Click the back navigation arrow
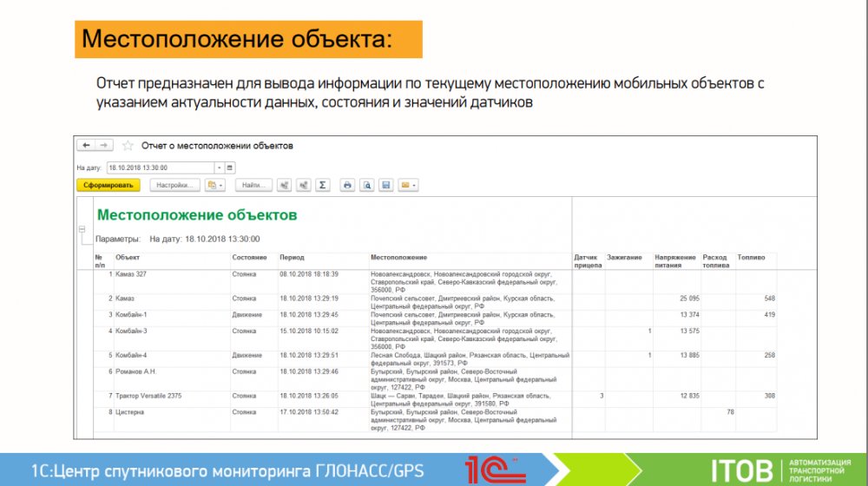868x486 pixels. [86, 146]
